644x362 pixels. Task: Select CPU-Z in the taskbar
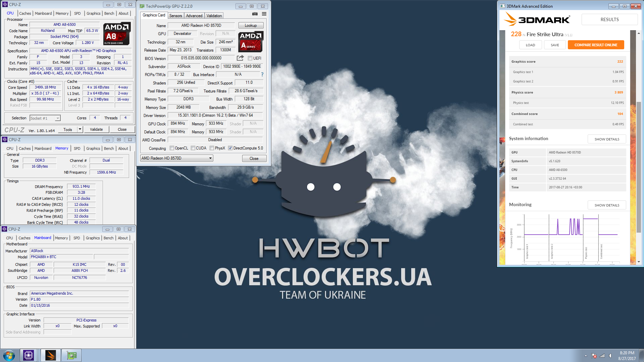coord(29,355)
